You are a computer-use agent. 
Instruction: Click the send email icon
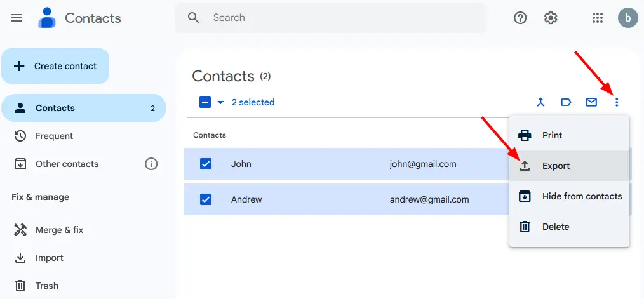pyautogui.click(x=591, y=102)
